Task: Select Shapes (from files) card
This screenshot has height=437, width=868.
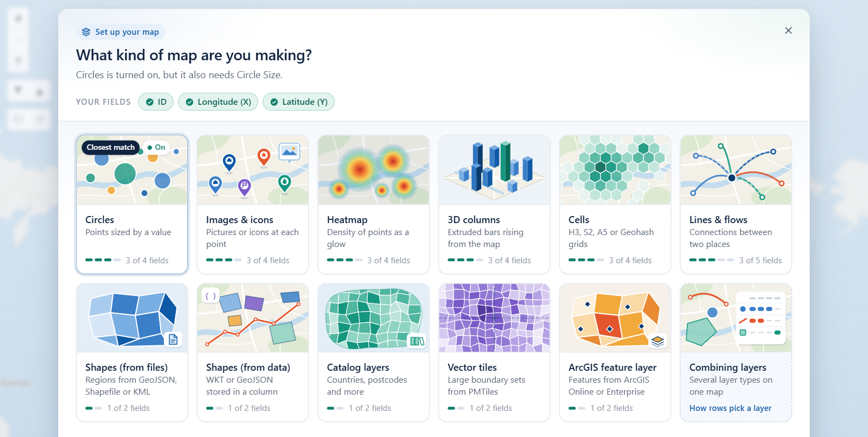Action: tap(132, 352)
